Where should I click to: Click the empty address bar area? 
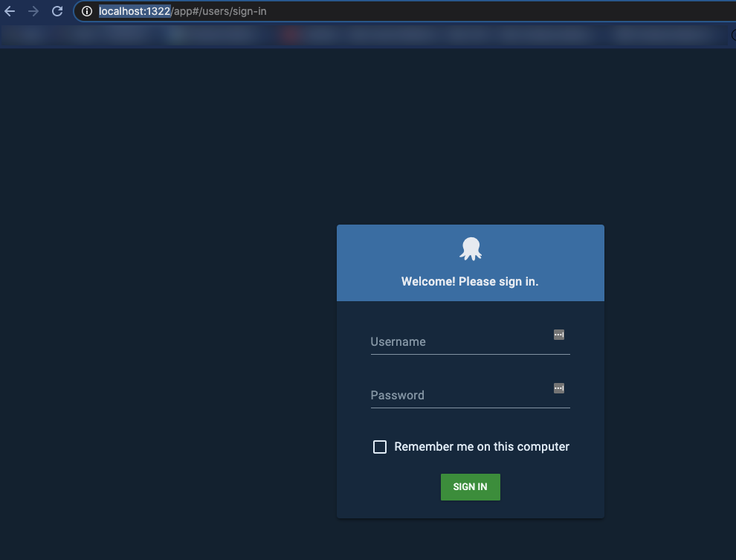click(x=483, y=11)
